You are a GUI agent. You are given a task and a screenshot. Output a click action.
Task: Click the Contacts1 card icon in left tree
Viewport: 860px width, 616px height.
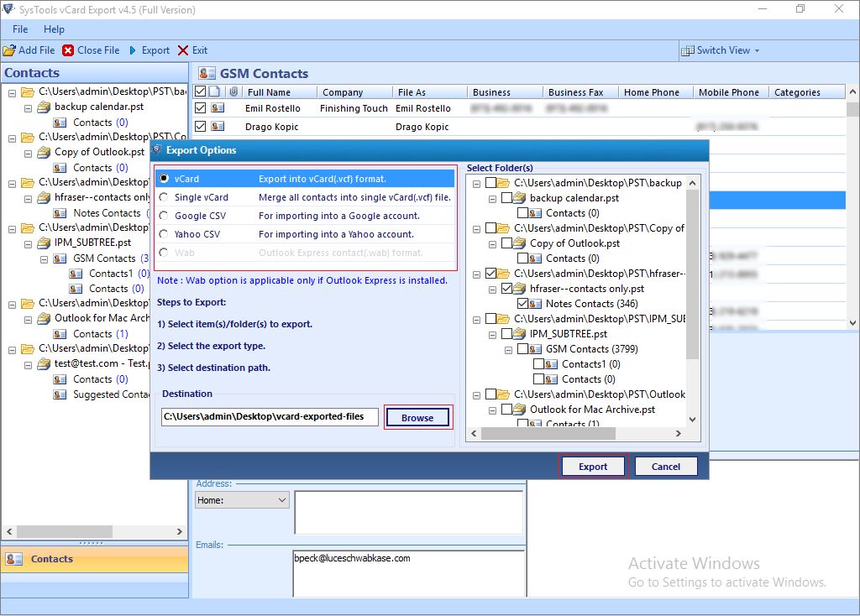pyautogui.click(x=76, y=274)
